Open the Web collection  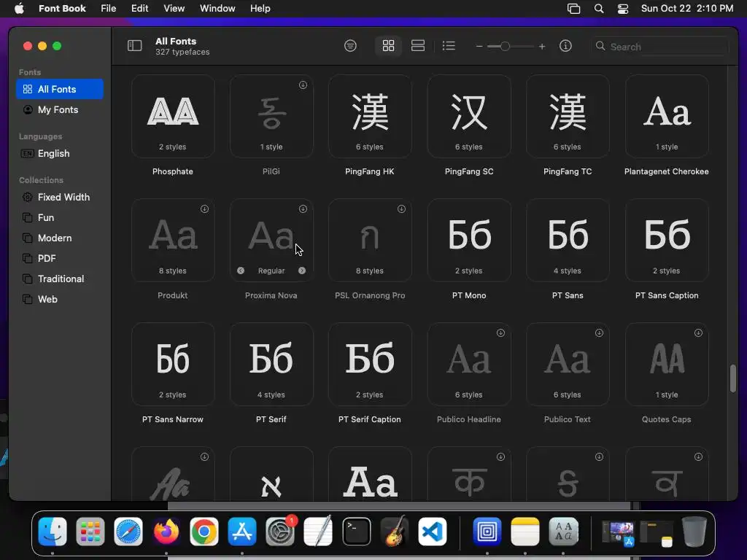tap(60, 300)
